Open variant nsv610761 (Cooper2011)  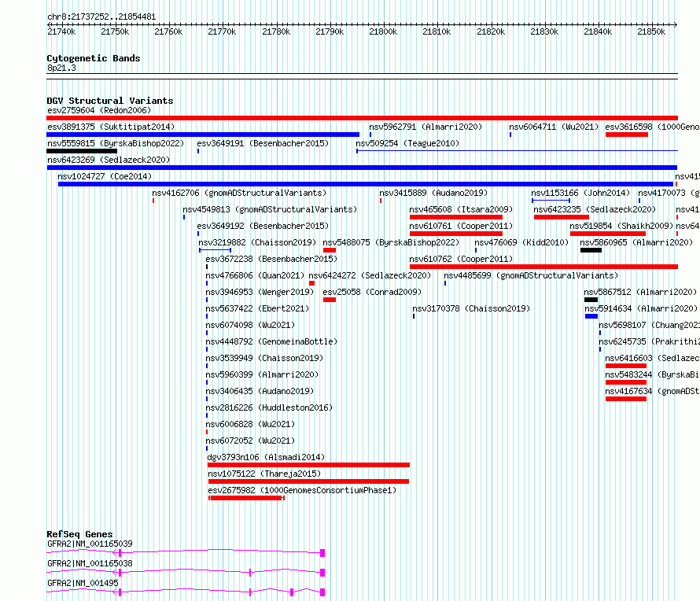tap(461, 226)
